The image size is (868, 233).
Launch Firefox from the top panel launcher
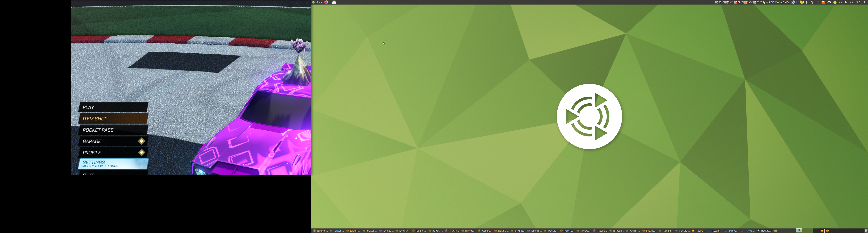(326, 2)
